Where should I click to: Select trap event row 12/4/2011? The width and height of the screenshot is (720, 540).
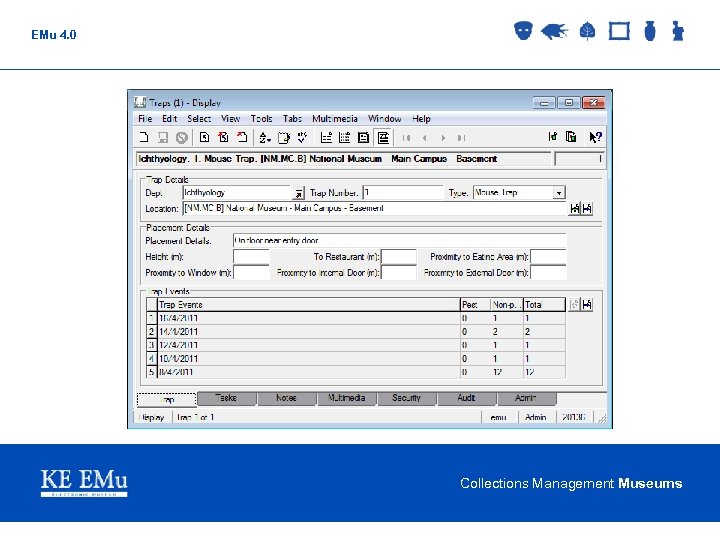[356, 345]
